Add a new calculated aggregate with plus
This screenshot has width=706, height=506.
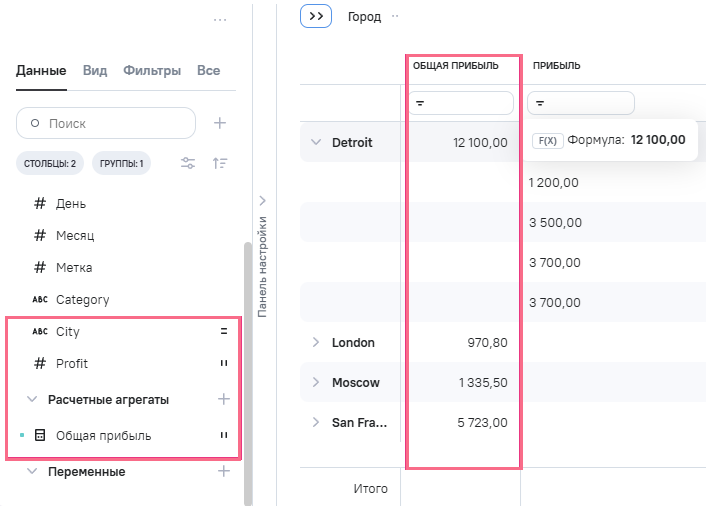point(224,399)
